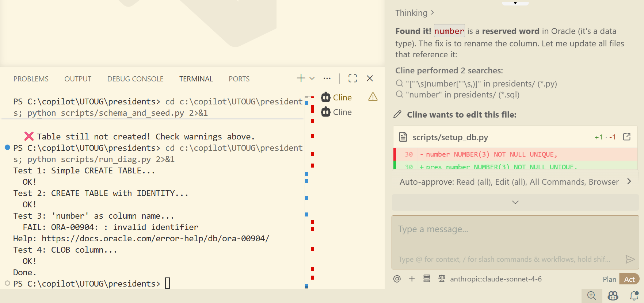This screenshot has width=644, height=303.
Task: Expand the Auto-approve settings chevron
Action: 629,181
